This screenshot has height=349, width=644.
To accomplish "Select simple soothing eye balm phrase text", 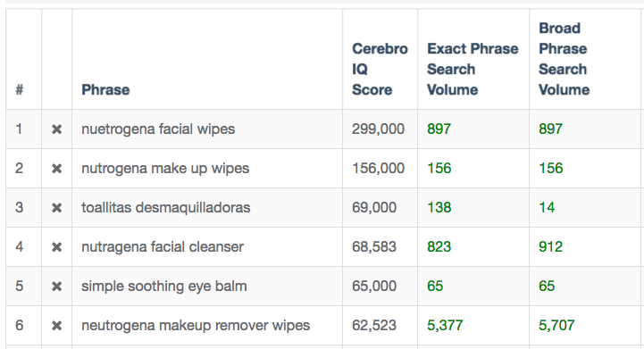I will click(x=164, y=286).
